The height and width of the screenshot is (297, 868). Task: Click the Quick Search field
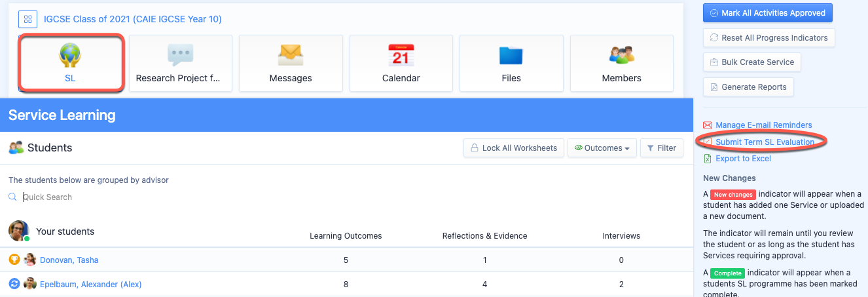(x=131, y=197)
